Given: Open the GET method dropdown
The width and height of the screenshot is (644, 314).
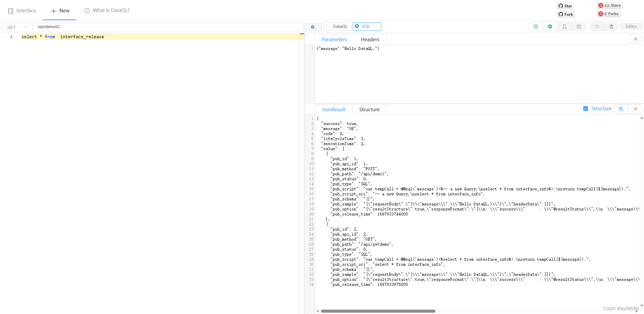Looking at the screenshot, I should 16,27.
